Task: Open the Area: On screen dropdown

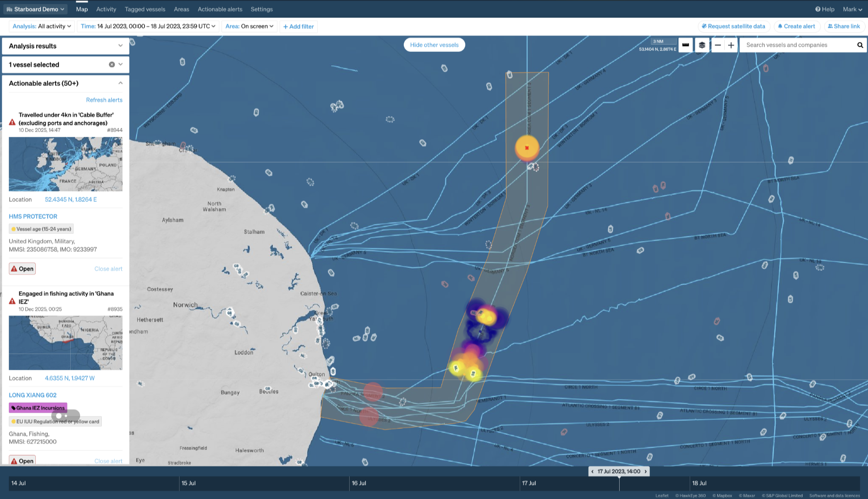Action: 249,26
